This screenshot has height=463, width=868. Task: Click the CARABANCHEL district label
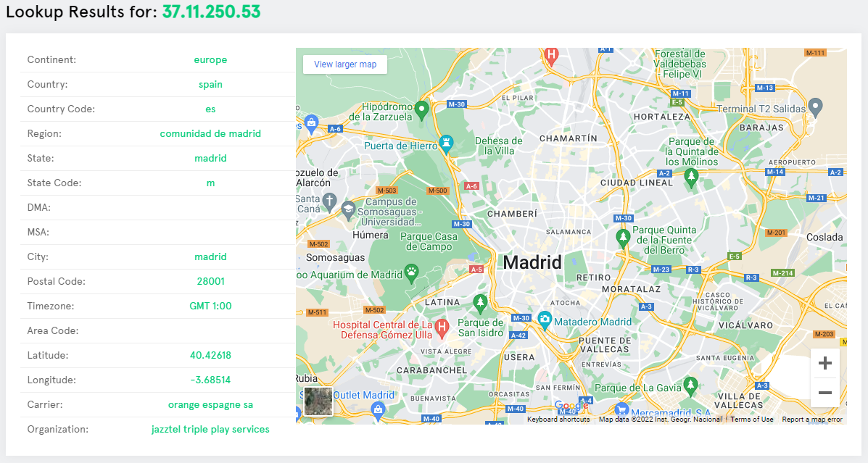[431, 370]
